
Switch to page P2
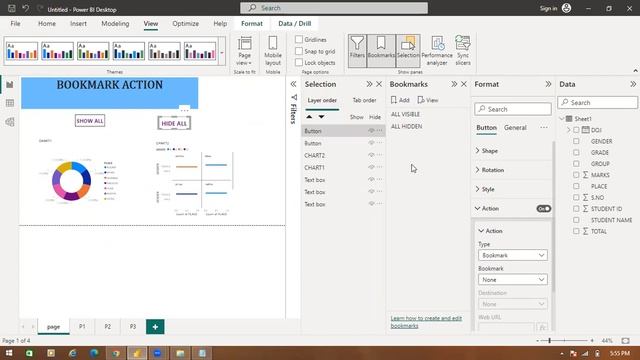pos(107,327)
